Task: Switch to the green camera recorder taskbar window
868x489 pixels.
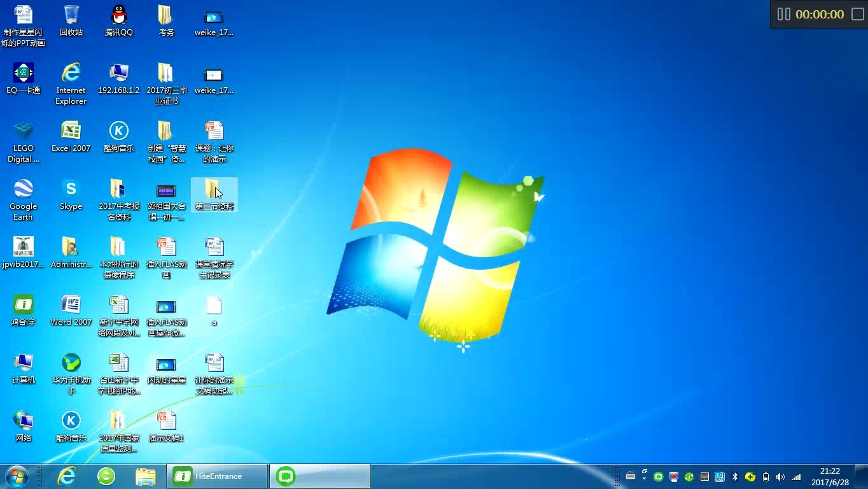Action: coord(320,476)
